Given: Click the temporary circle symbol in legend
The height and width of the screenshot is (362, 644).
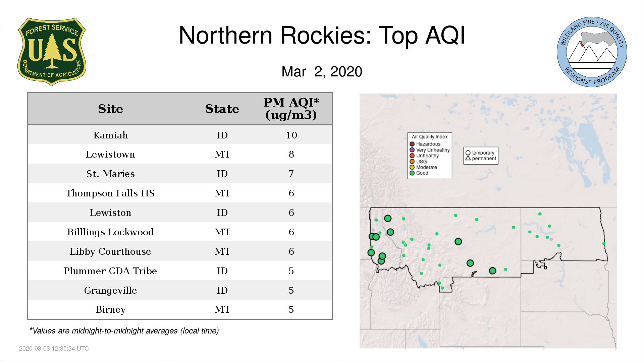Looking at the screenshot, I should pyautogui.click(x=468, y=153).
